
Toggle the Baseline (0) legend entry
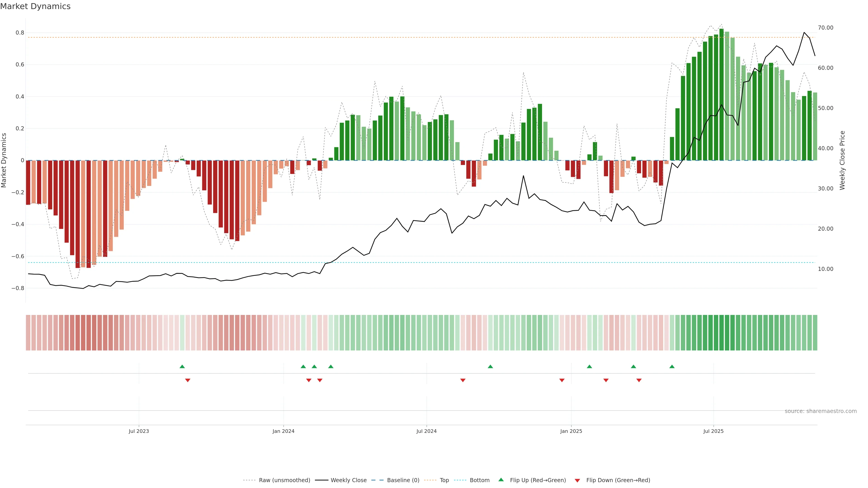pos(403,480)
